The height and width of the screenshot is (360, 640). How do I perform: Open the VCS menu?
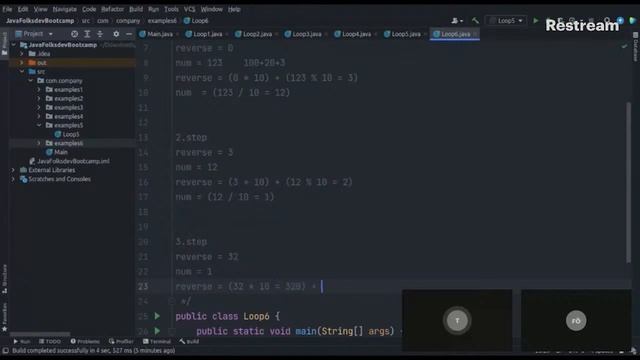189,9
